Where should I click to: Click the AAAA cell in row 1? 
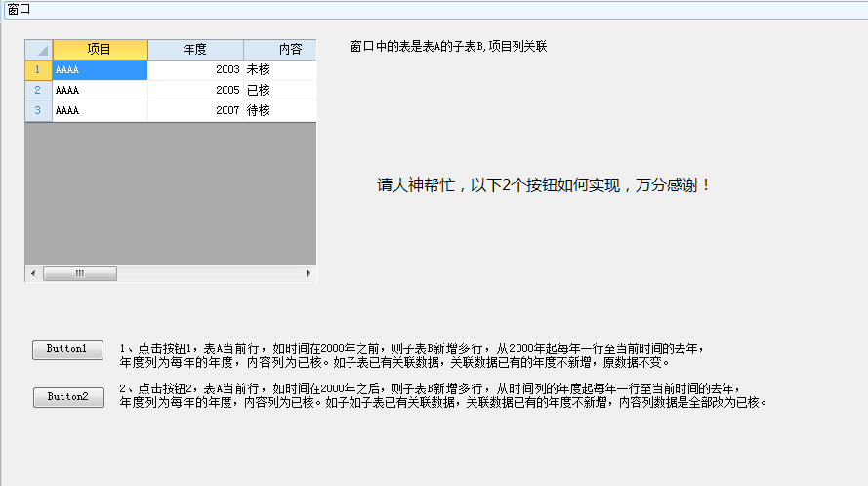point(101,69)
